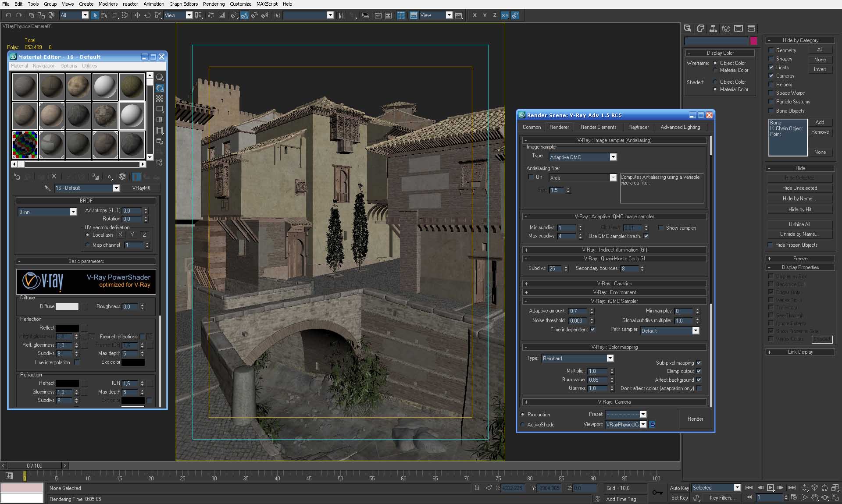Click the Diffuse color swatch
Screen dimensions: 842x504
(67, 307)
